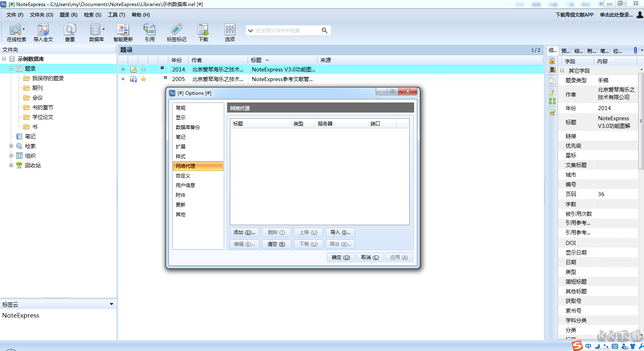Collapse the 示例数据库 tree node
644x351 pixels.
coord(4,59)
